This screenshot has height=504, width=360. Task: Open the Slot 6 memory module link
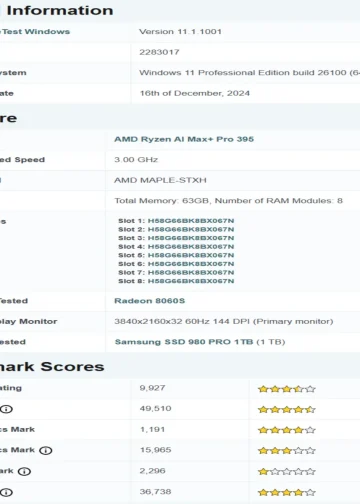[191, 264]
